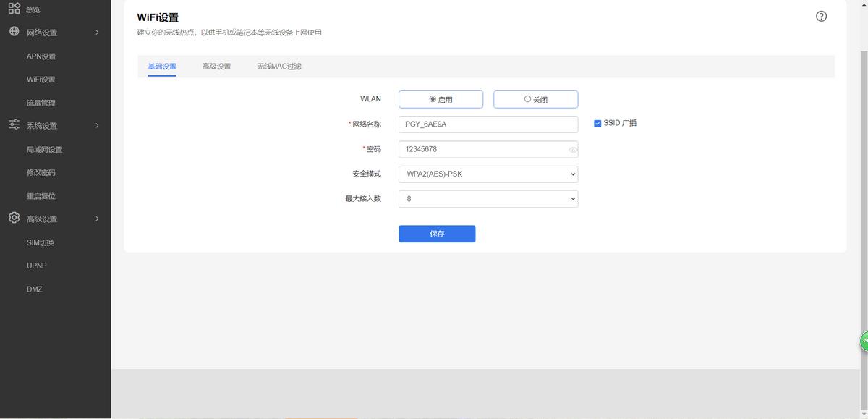Click the 保存 save button
This screenshot has height=419, width=868.
437,233
